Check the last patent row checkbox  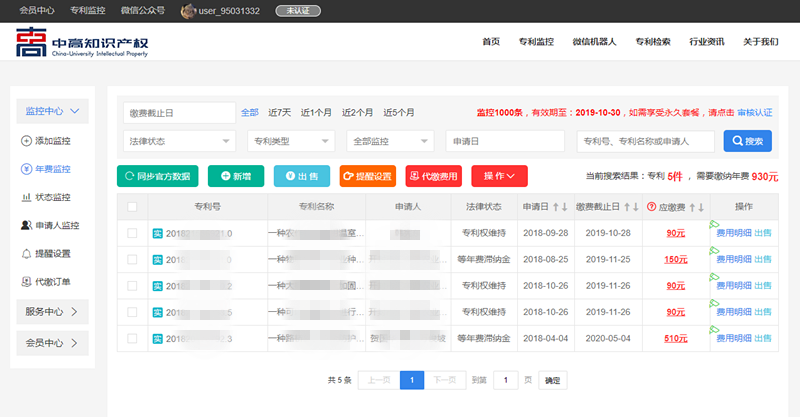132,339
